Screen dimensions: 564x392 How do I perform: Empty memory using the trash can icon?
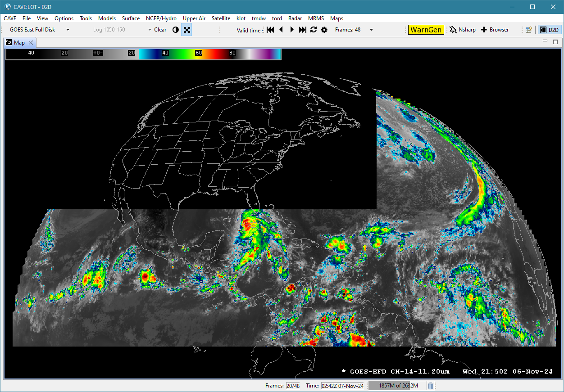[431, 386]
